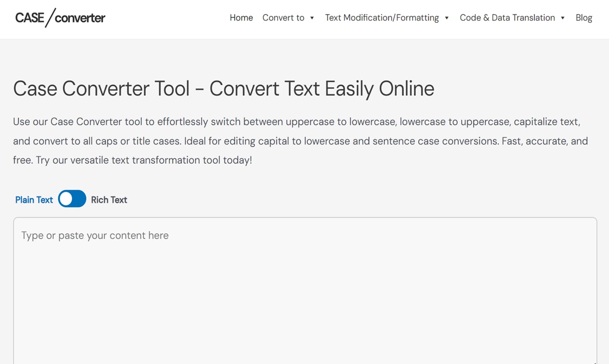This screenshot has height=364, width=609.
Task: Click the slash mark in the logo
Action: tap(50, 18)
